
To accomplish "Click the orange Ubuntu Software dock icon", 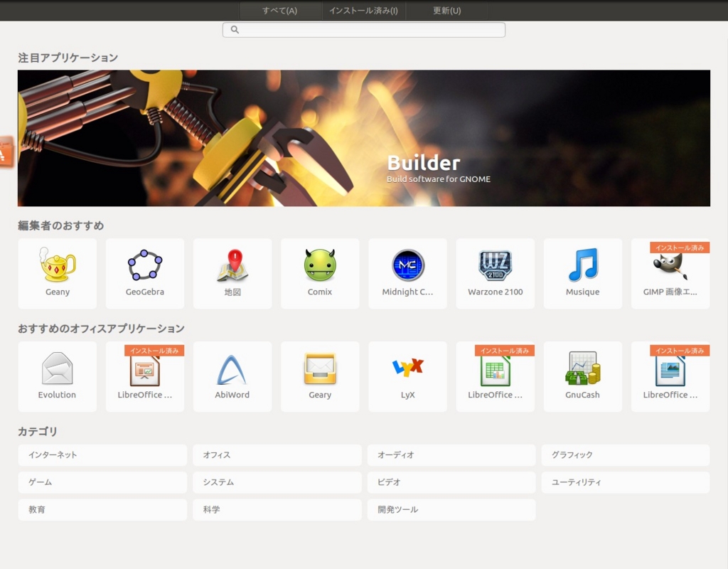I will pyautogui.click(x=6, y=152).
